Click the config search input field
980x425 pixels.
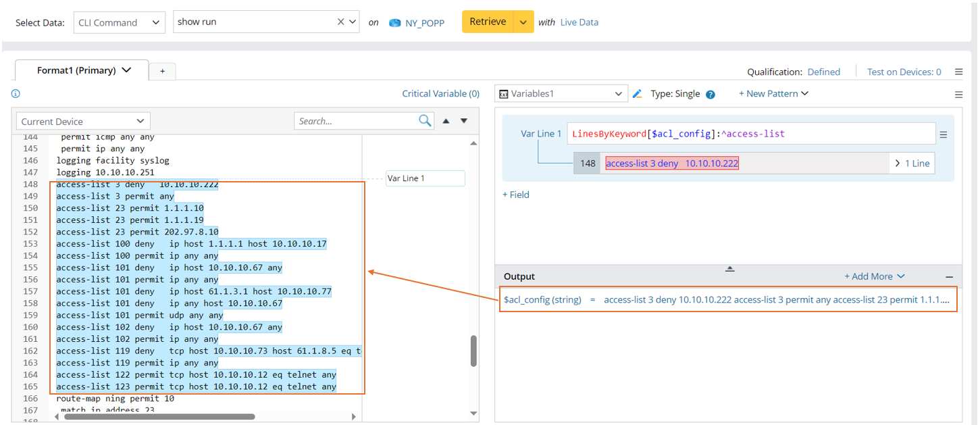pos(356,122)
